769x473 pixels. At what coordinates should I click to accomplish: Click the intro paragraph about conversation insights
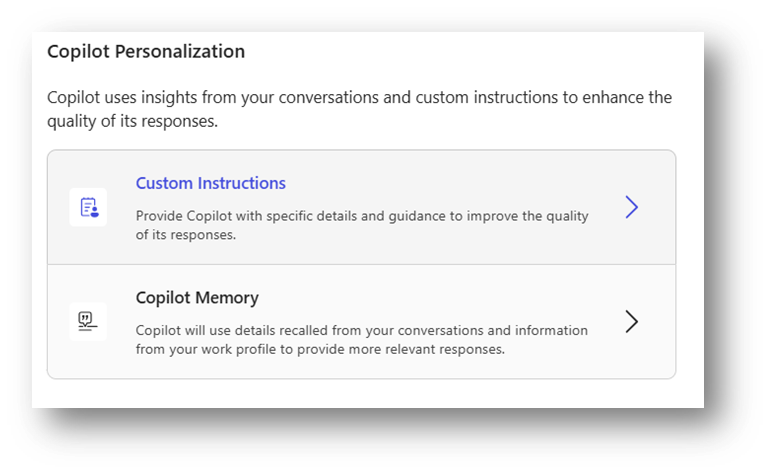click(359, 109)
